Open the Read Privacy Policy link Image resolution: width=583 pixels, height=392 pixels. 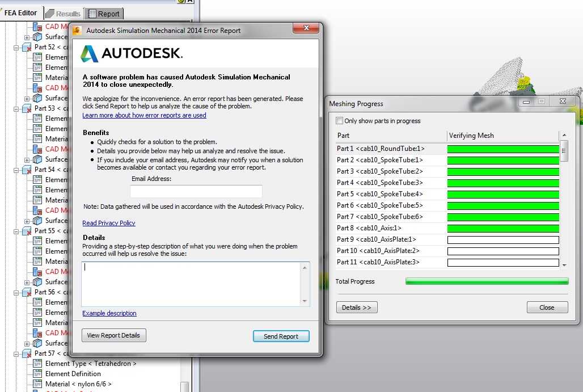(109, 223)
